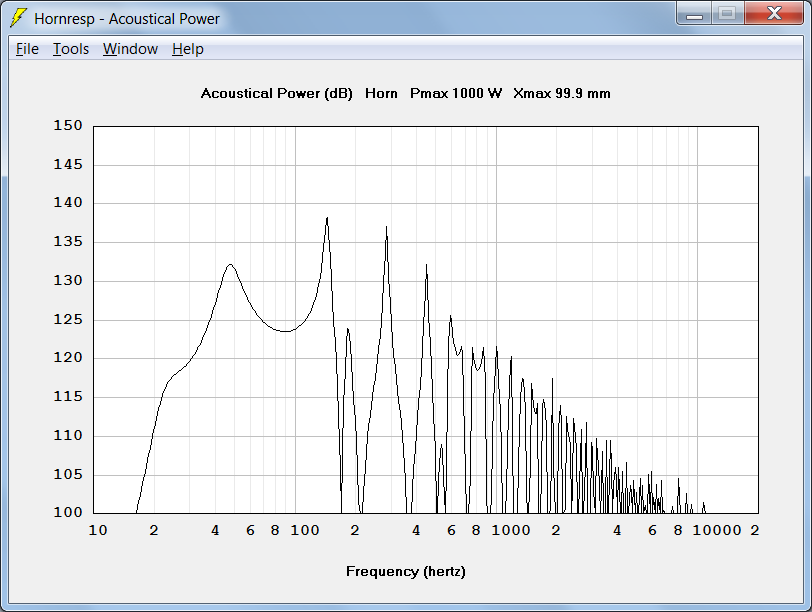The height and width of the screenshot is (612, 812).
Task: Click the 'Xmax 99.9 mm' label
Action: 562,94
